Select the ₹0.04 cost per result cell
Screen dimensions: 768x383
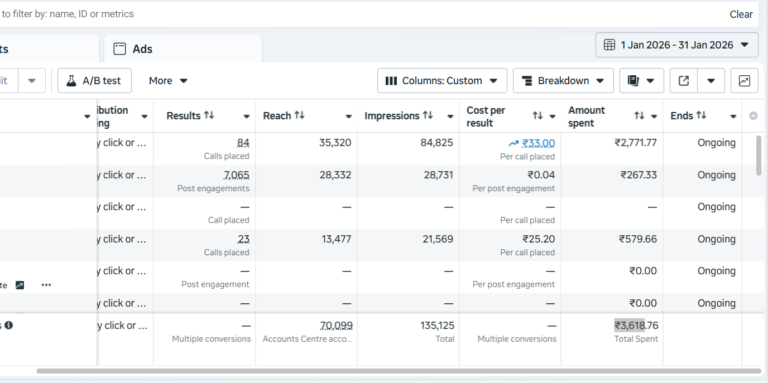541,175
